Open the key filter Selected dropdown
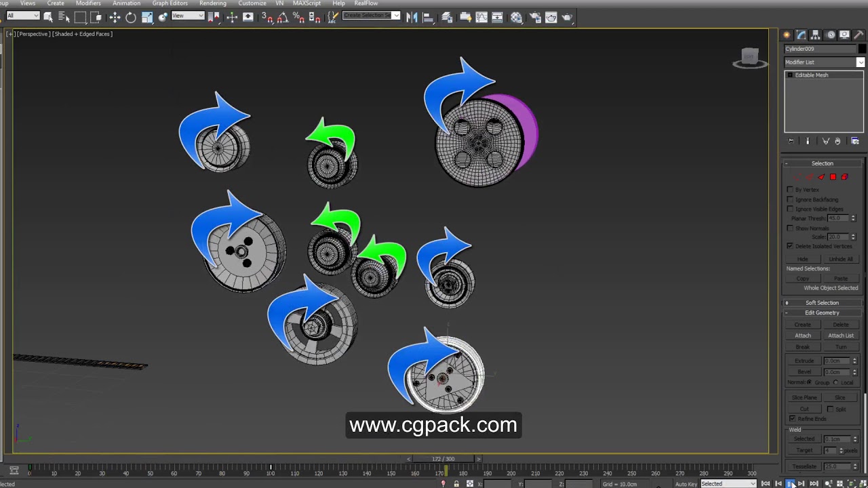Image resolution: width=868 pixels, height=488 pixels. (x=728, y=483)
